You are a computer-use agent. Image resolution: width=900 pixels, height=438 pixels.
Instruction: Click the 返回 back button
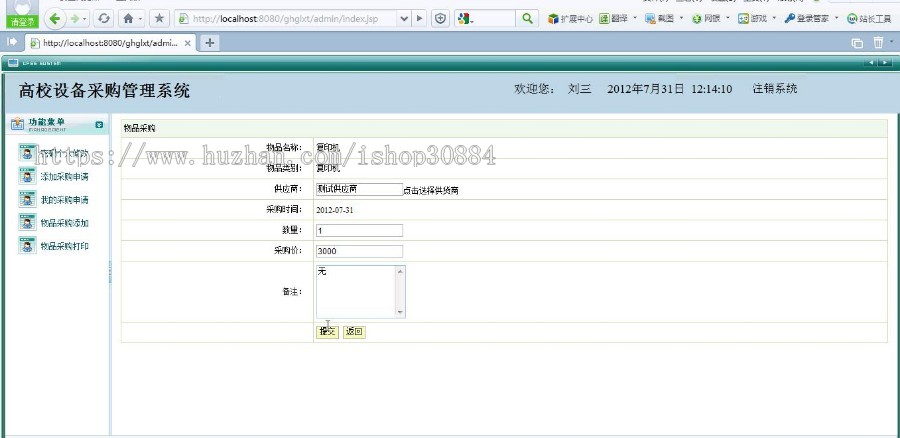pyautogui.click(x=354, y=332)
